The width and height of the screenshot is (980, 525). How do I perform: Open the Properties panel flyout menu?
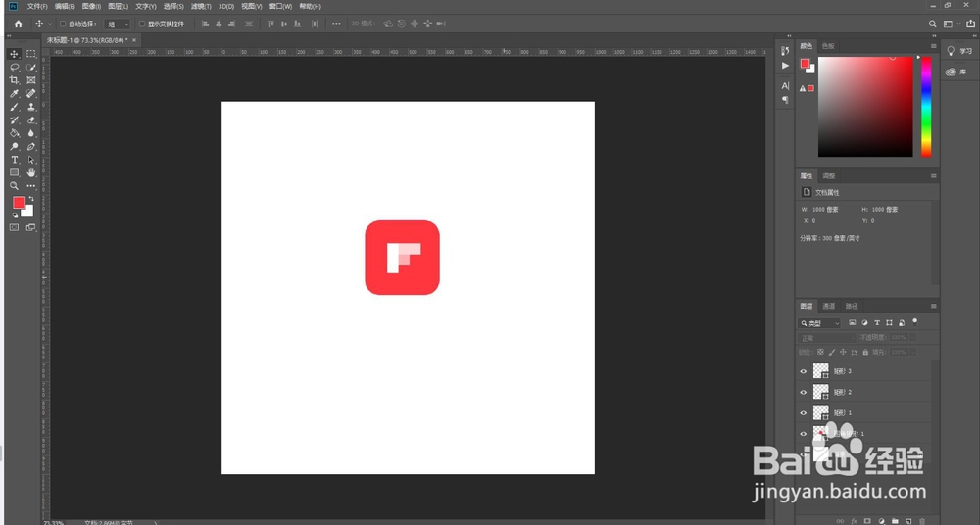pyautogui.click(x=934, y=176)
